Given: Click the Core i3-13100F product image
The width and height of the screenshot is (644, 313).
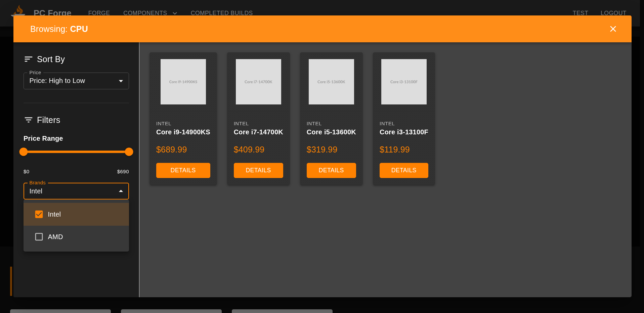Looking at the screenshot, I should (x=404, y=82).
